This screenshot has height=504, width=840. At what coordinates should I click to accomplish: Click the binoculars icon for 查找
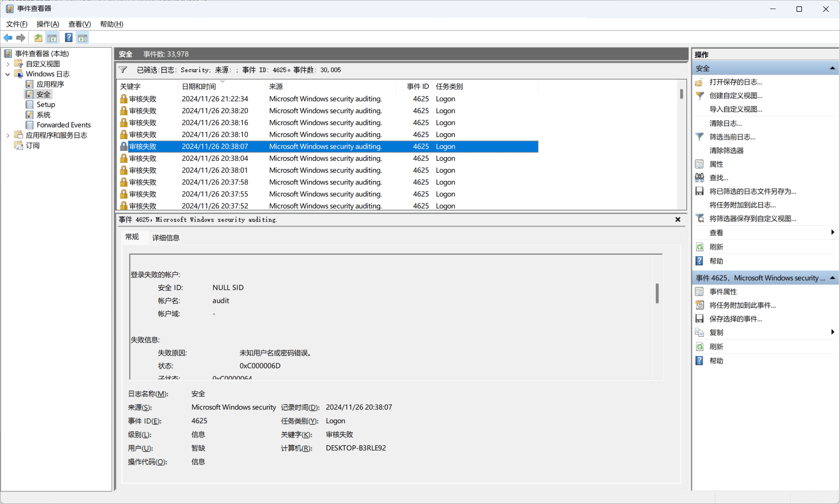click(x=699, y=178)
